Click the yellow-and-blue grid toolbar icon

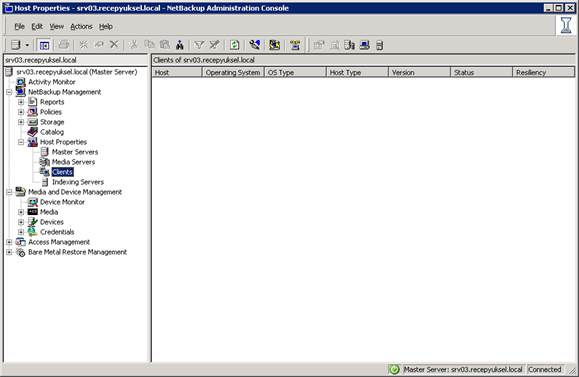(x=274, y=45)
